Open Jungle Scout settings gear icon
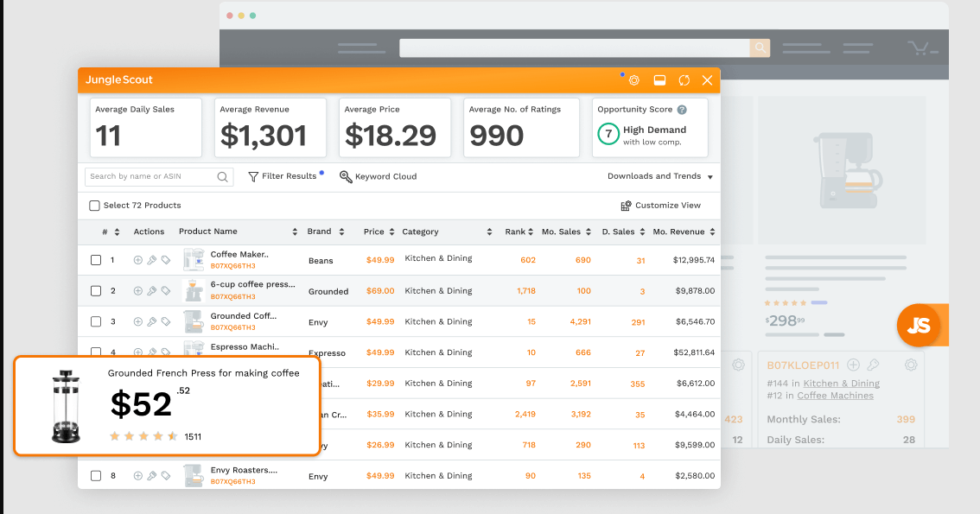 coord(633,80)
